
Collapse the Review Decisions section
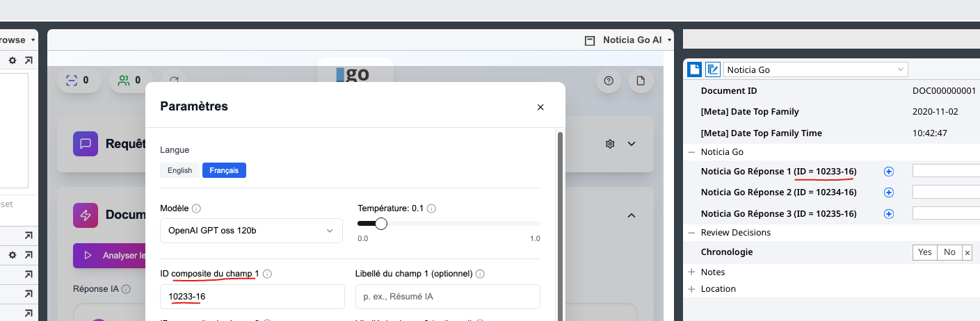(691, 232)
